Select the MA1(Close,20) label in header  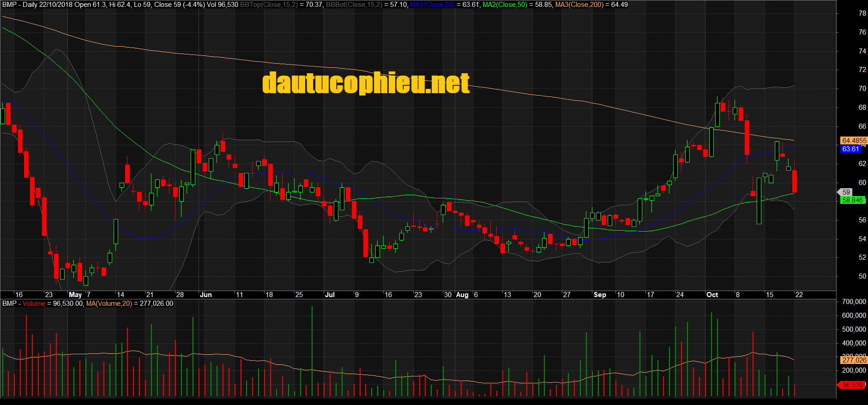432,5
